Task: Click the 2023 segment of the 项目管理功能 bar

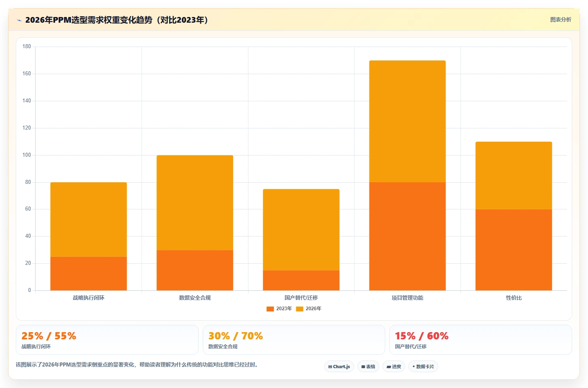Action: pyautogui.click(x=408, y=236)
